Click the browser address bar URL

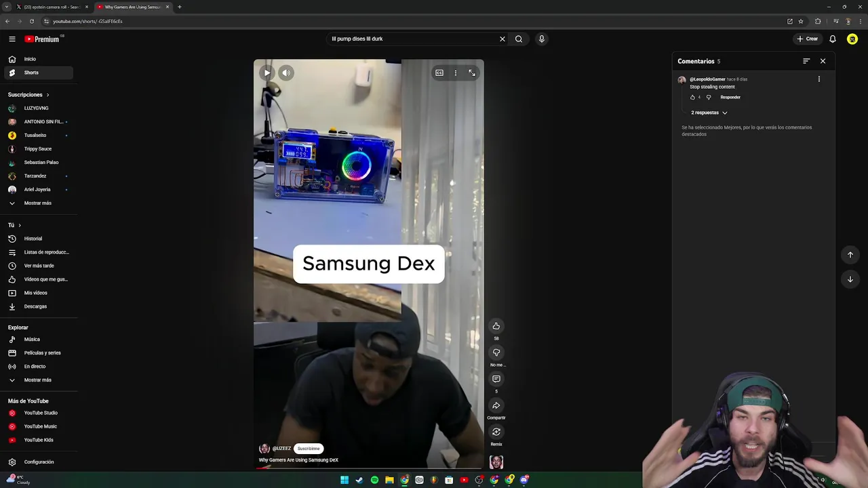87,21
